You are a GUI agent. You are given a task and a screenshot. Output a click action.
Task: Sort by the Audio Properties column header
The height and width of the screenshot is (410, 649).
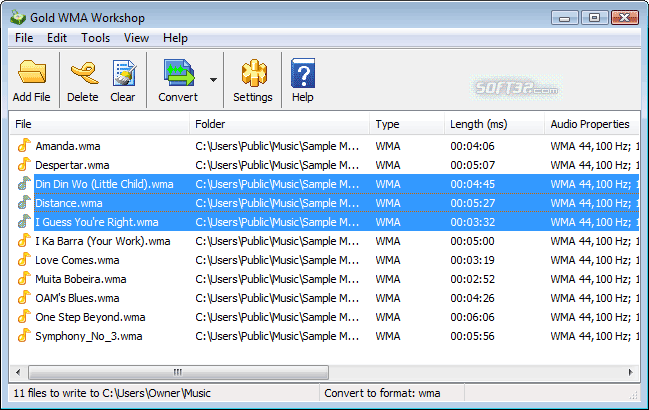click(592, 124)
